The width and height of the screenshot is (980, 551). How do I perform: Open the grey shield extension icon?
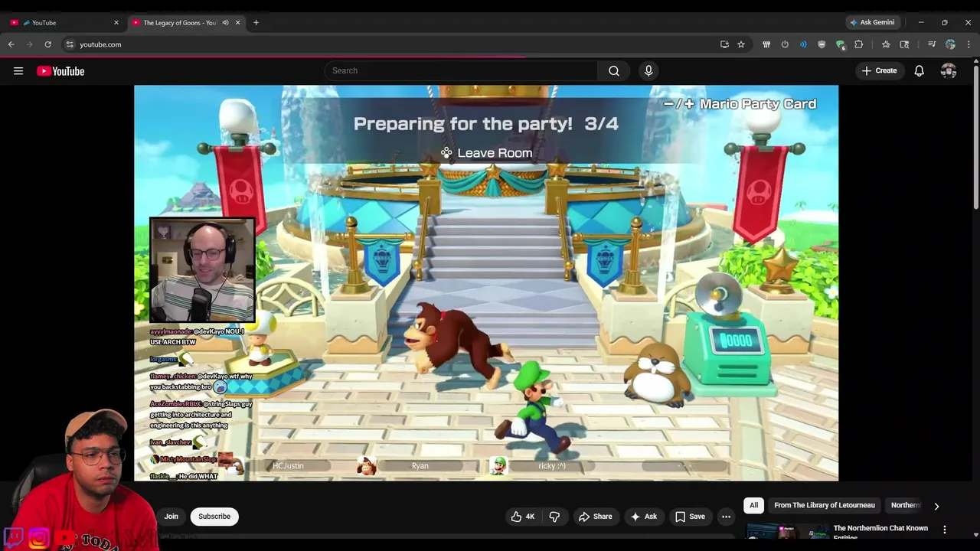coord(822,44)
